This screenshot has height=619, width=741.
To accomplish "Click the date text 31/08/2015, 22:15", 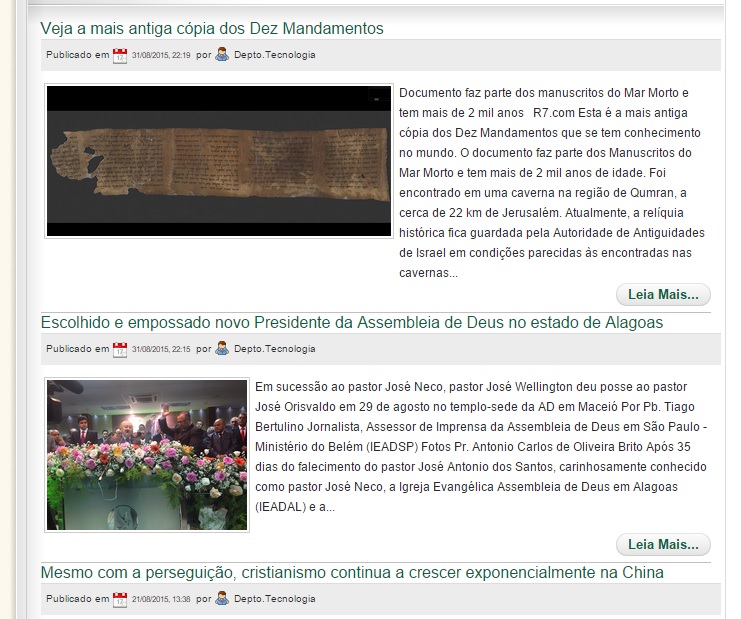I will point(161,349).
